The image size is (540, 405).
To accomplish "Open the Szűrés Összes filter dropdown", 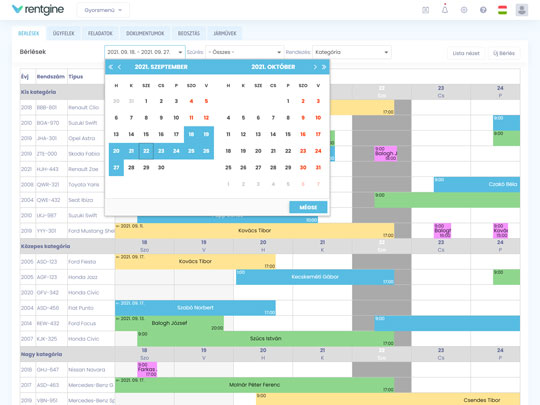I will click(x=245, y=52).
